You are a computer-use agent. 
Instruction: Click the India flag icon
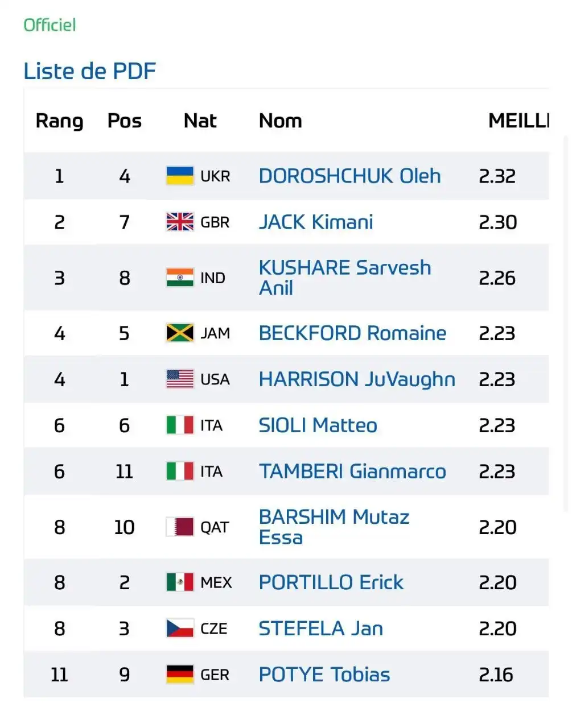[x=180, y=278]
